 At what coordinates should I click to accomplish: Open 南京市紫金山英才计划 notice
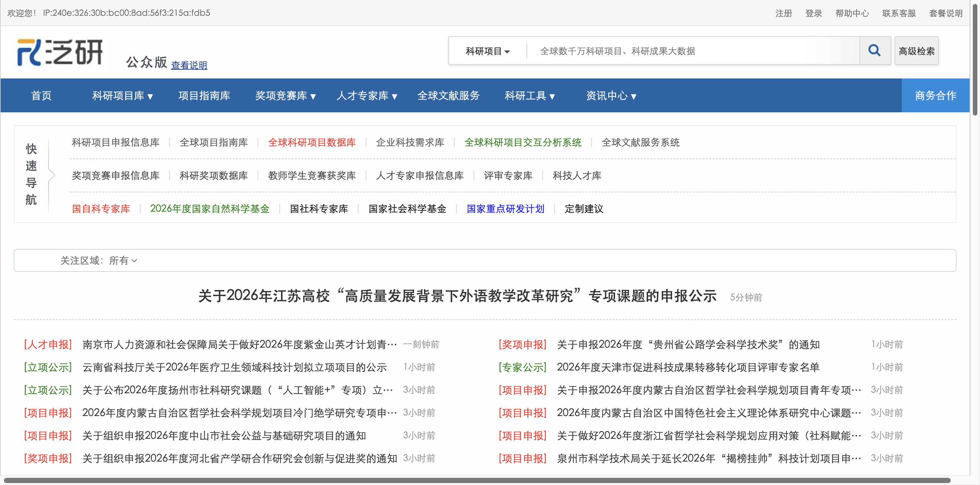point(240,344)
